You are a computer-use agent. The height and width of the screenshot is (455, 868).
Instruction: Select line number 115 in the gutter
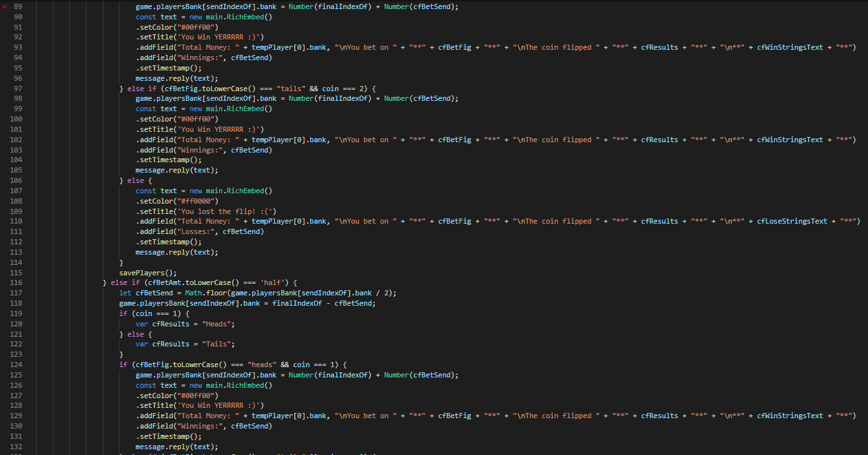pos(16,273)
